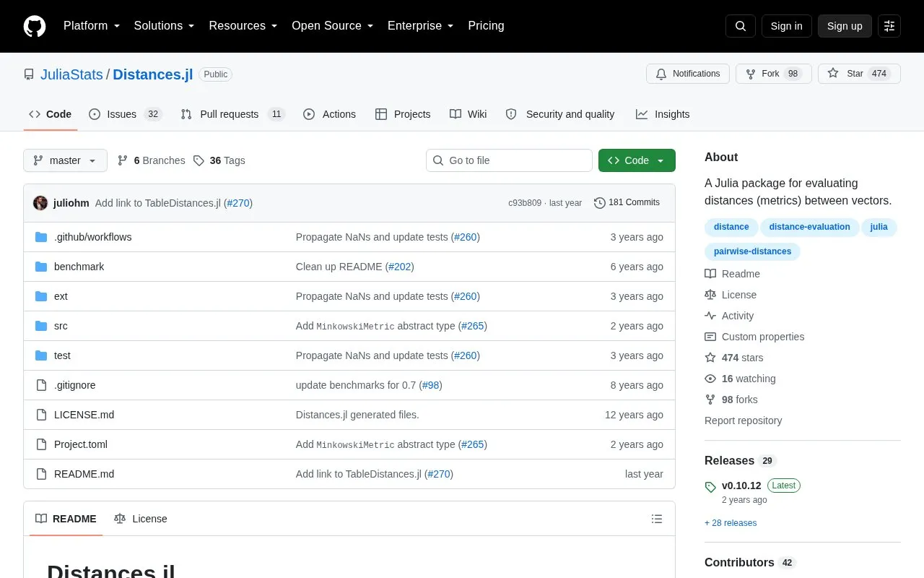The width and height of the screenshot is (924, 578).
Task: Expand the master branch selector
Action: (65, 160)
